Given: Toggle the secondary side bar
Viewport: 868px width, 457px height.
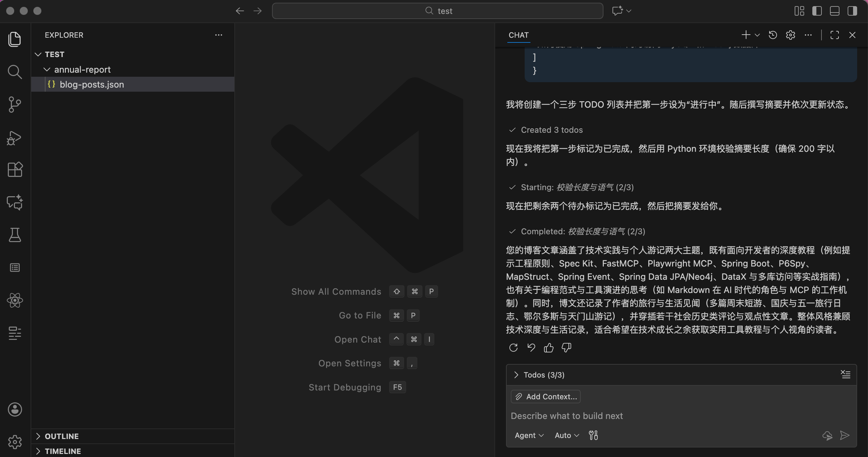Looking at the screenshot, I should click(x=852, y=11).
